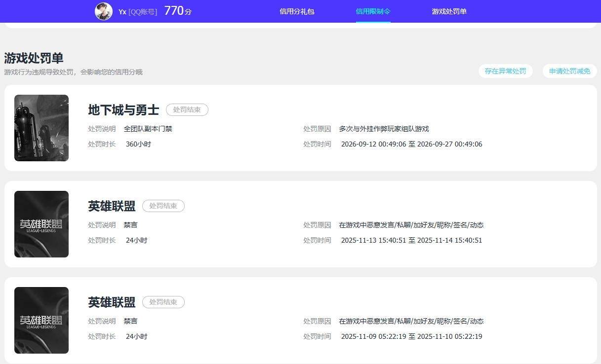Click 24小时 in the 2025-11-13 card

coord(137,240)
